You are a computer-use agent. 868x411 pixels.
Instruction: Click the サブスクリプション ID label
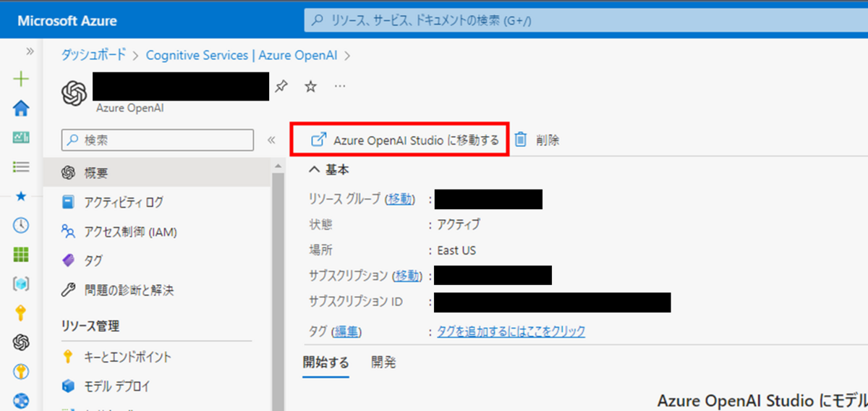click(356, 302)
